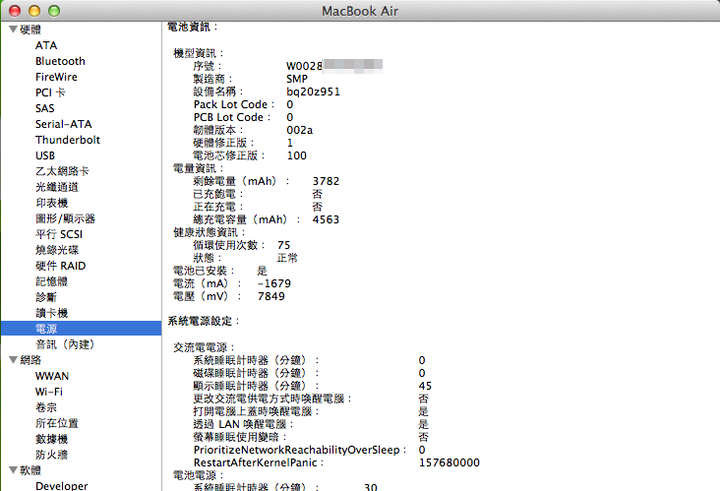Image resolution: width=720 pixels, height=491 pixels.
Task: Select 所在位置 locations entry
Action: [57, 423]
